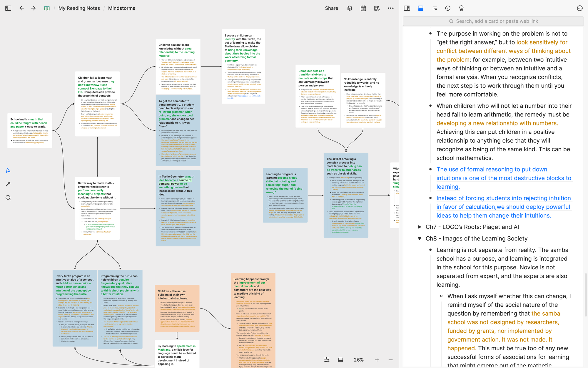Viewport: 588px width, 368px height.
Task: Open the three-dots more menu
Action: point(390,8)
